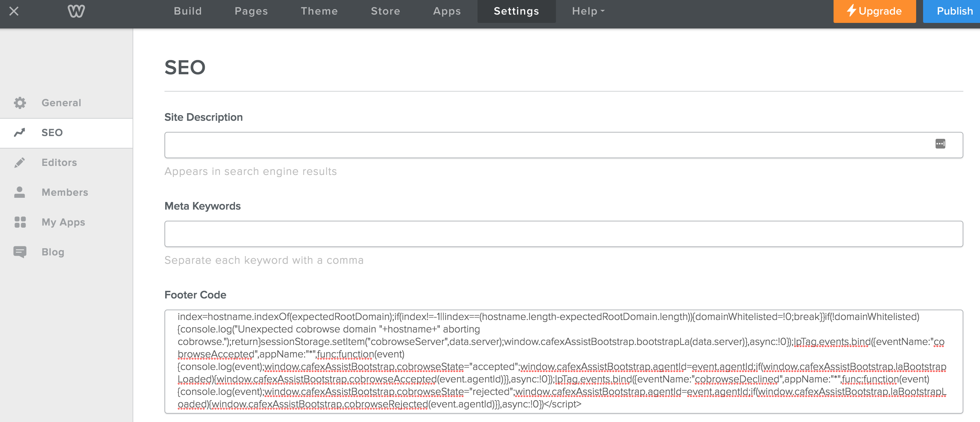
Task: Click the Editors pencil icon
Action: pyautogui.click(x=20, y=162)
